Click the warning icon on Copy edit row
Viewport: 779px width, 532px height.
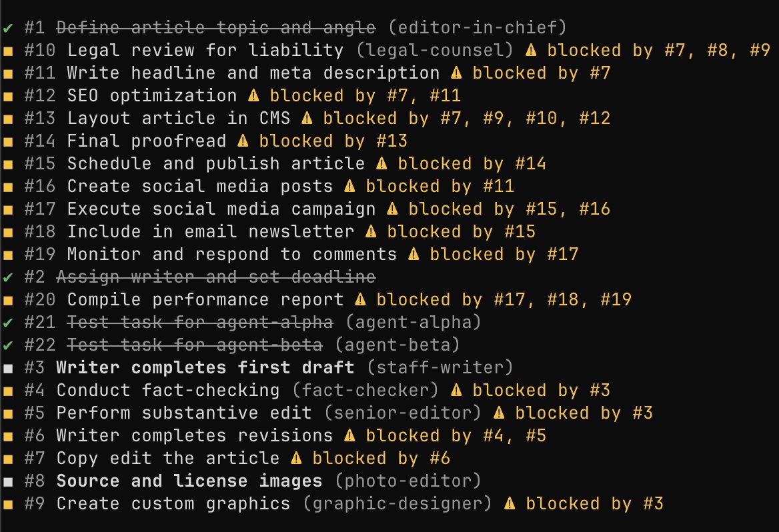click(296, 458)
